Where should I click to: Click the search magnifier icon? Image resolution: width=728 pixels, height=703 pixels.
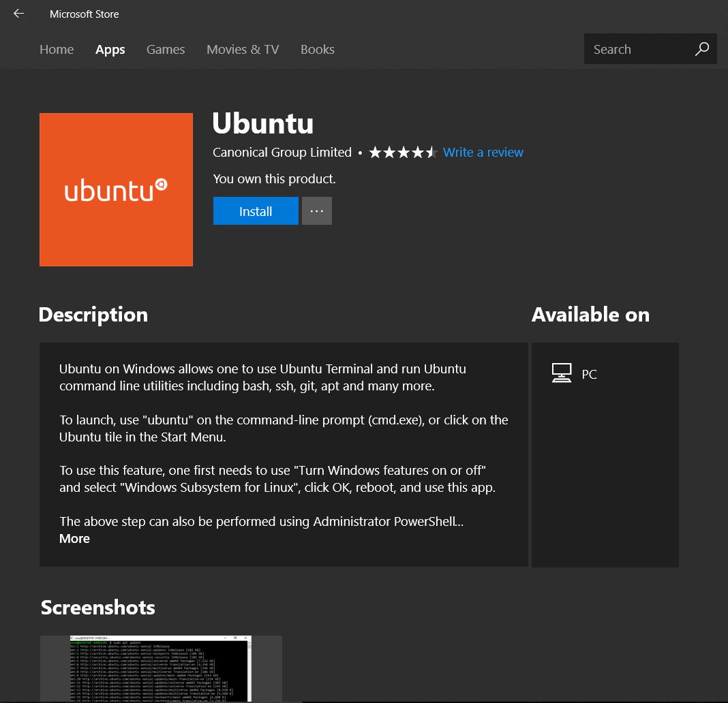point(701,49)
